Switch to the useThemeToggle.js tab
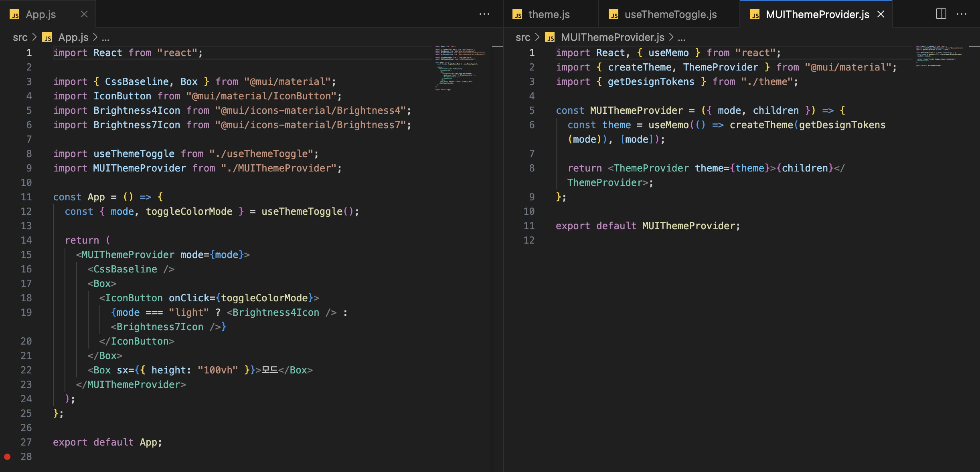Viewport: 980px width, 472px height. point(670,14)
